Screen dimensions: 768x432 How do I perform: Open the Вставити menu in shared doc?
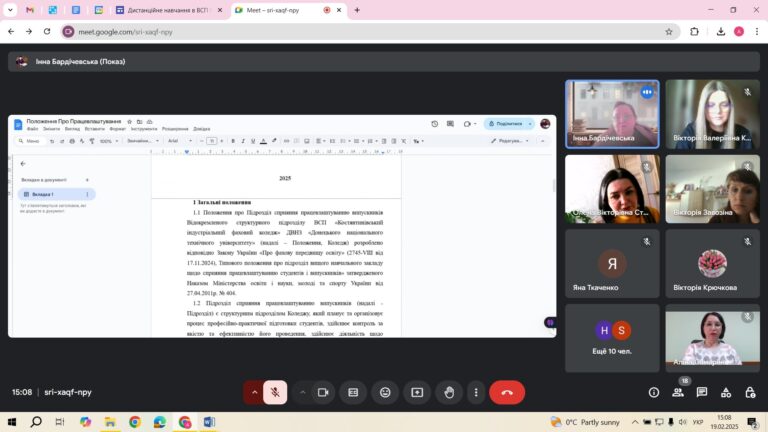pos(95,129)
